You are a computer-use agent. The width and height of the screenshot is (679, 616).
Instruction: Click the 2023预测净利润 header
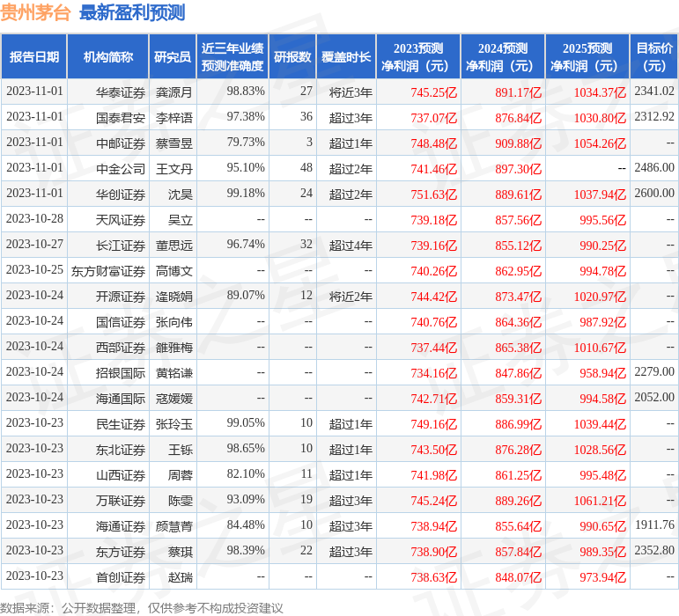pos(418,56)
